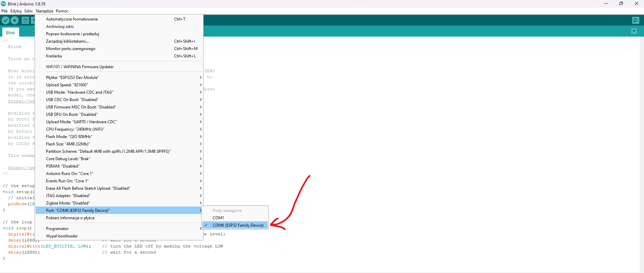Close the Arduino window
The image size is (644, 273).
click(636, 4)
